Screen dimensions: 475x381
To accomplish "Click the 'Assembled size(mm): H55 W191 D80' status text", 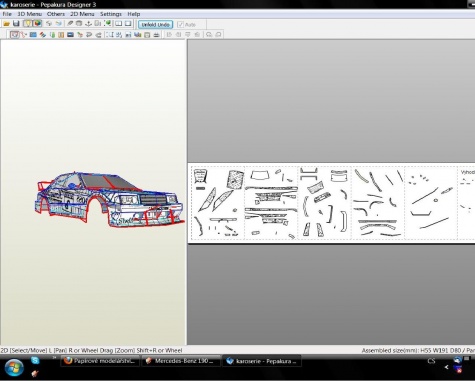I will (411, 350).
